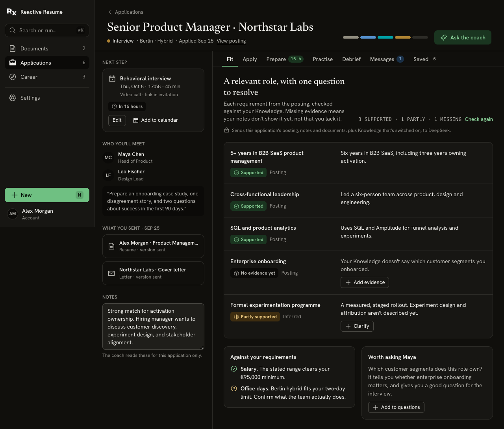Click the Reactive Resume logo icon
The width and height of the screenshot is (504, 429).
click(x=12, y=12)
